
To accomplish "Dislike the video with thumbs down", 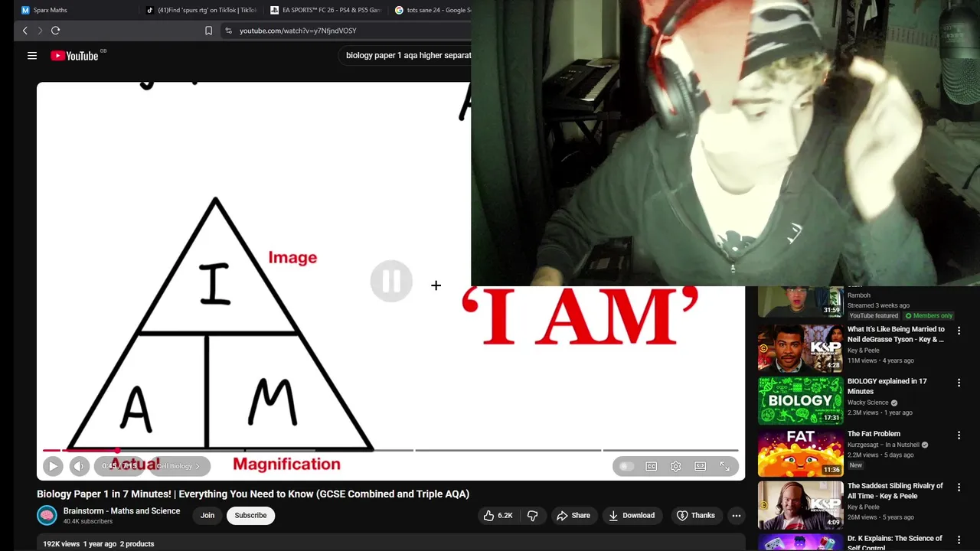I will [533, 516].
